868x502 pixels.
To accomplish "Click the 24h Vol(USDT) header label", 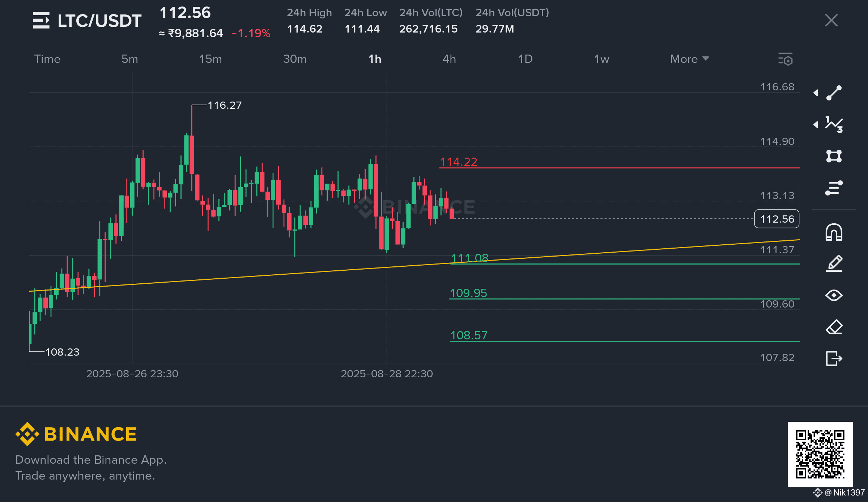I will click(x=512, y=13).
